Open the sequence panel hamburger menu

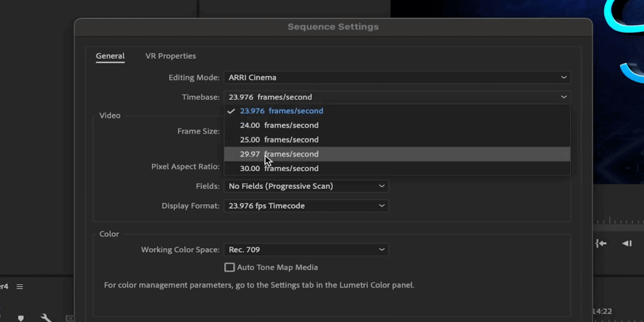(20, 287)
